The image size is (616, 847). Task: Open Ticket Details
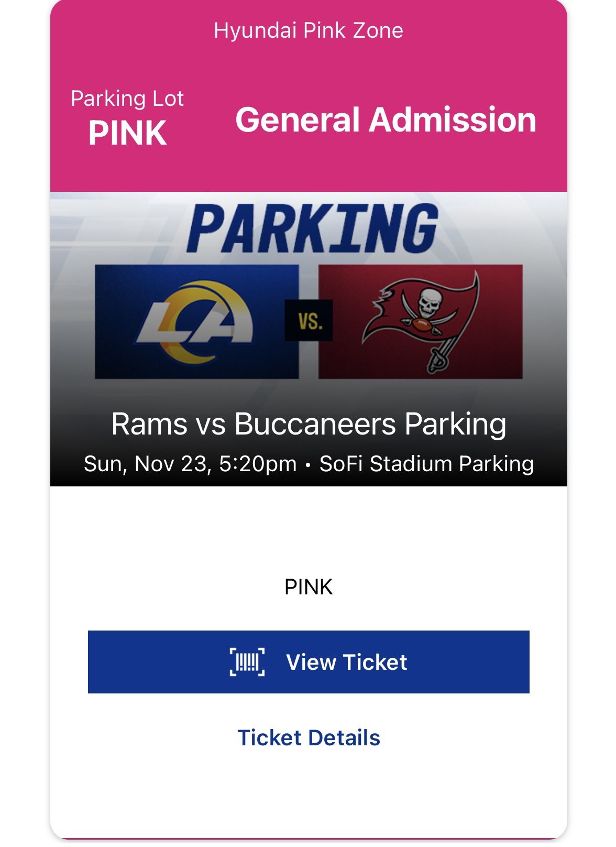tap(308, 739)
